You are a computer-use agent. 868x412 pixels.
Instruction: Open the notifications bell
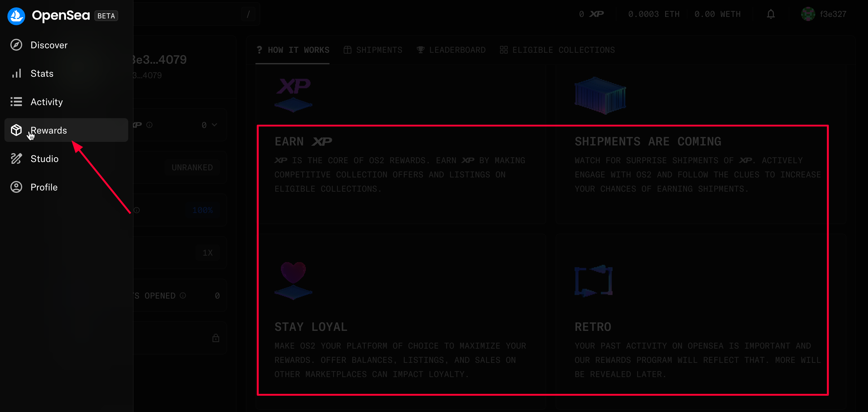pos(771,14)
